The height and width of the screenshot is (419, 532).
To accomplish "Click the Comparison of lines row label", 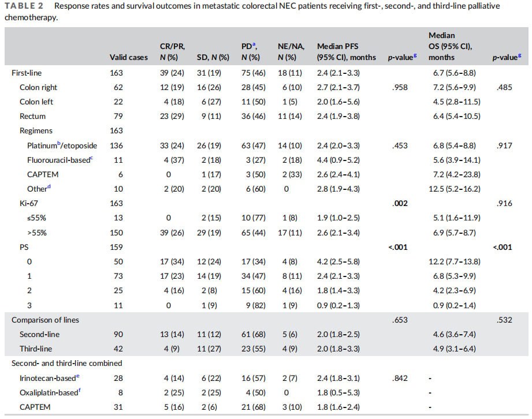I will point(45,320).
